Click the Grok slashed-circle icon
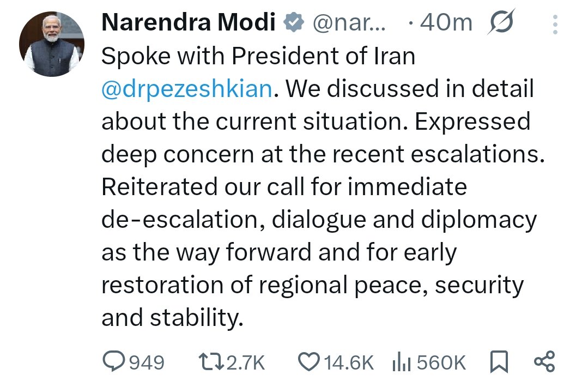Viewport: 588px width, 387px height. click(x=500, y=23)
